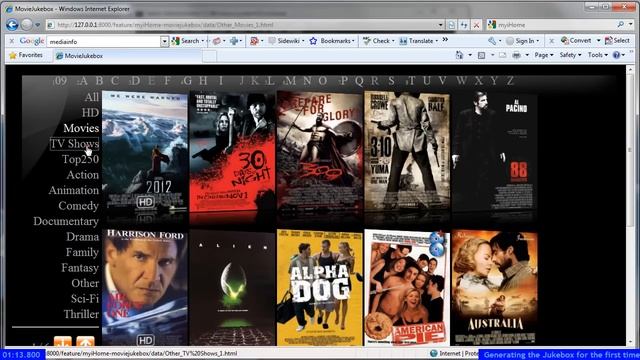
Task: Expand the address bar history dropdown
Action: [x=440, y=25]
